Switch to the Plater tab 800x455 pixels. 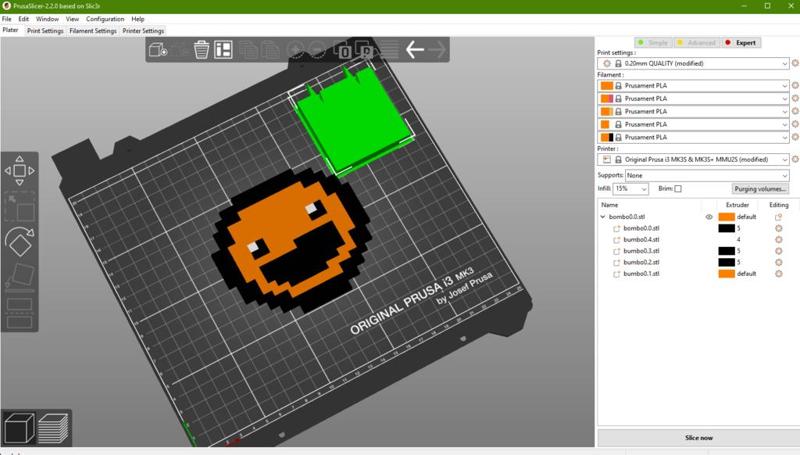(10, 30)
